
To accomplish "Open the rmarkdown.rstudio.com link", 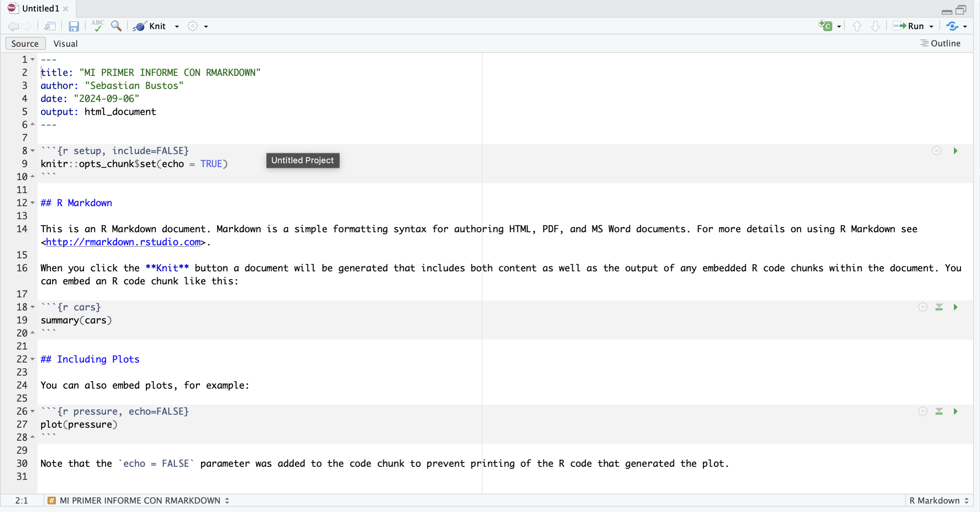I will (x=123, y=242).
